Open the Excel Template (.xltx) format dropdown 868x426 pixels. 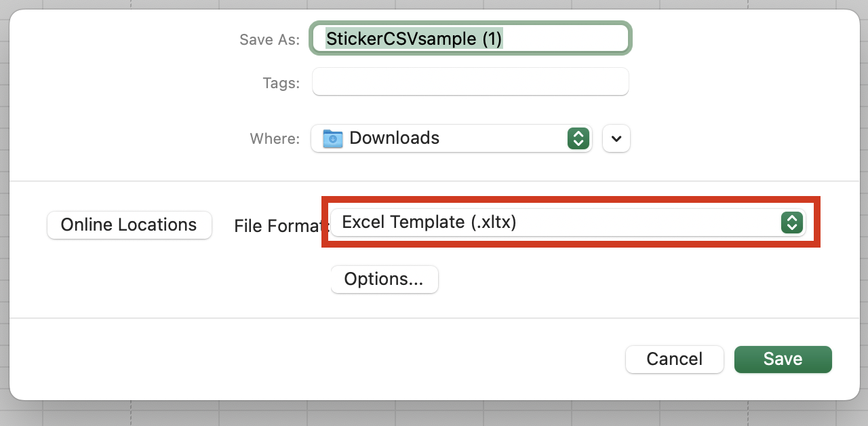pyautogui.click(x=568, y=222)
